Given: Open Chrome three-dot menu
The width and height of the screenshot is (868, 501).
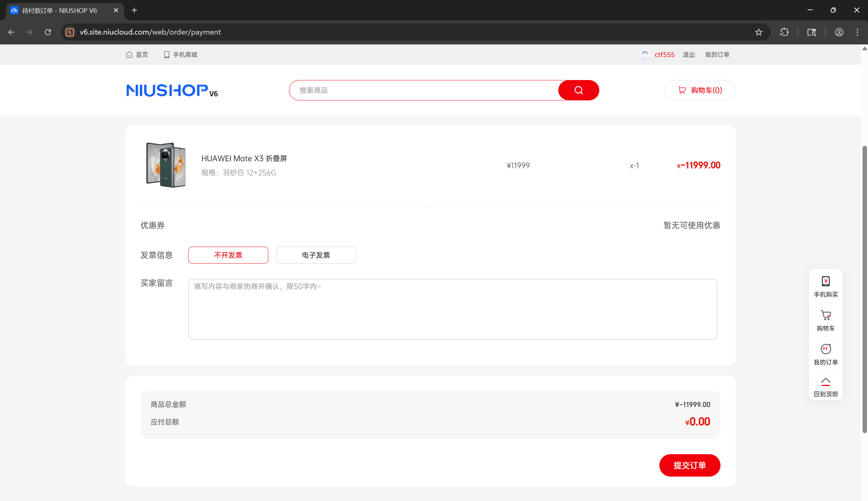Looking at the screenshot, I should pos(857,32).
